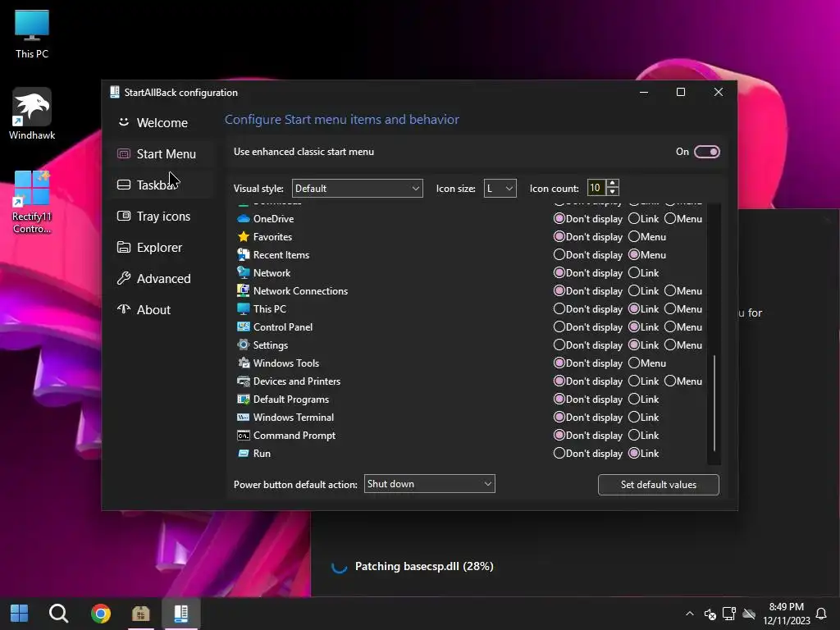Click the About smiley-umbrella icon
This screenshot has width=840, height=630.
click(124, 309)
